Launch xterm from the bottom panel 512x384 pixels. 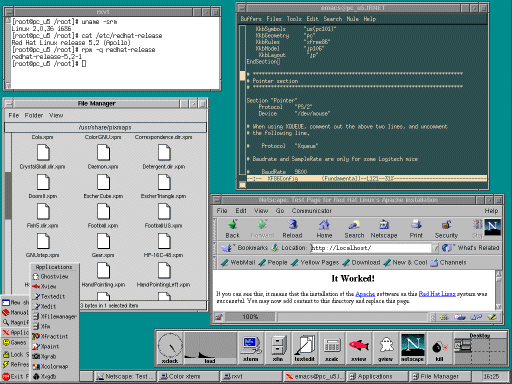tap(251, 348)
